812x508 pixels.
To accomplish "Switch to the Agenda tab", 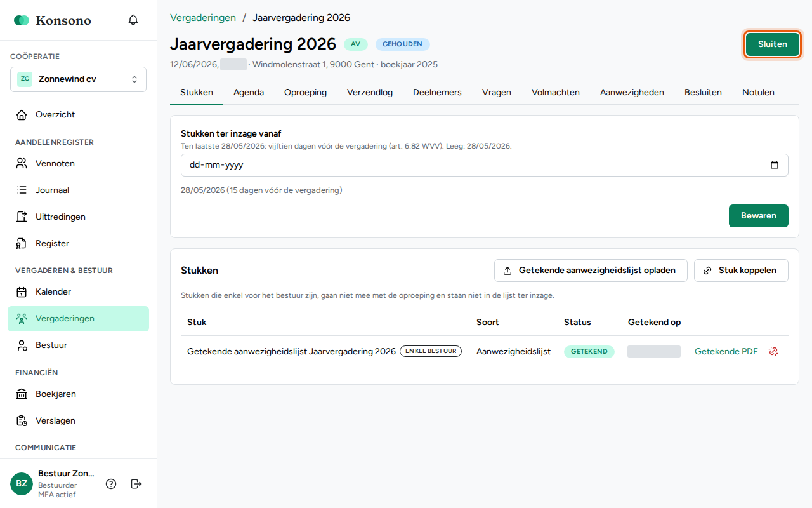I will point(249,92).
